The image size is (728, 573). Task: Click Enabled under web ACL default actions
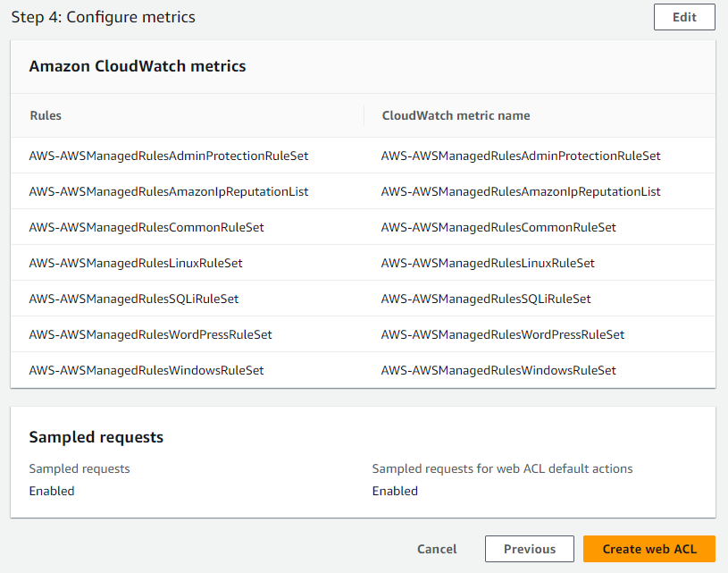pos(395,491)
